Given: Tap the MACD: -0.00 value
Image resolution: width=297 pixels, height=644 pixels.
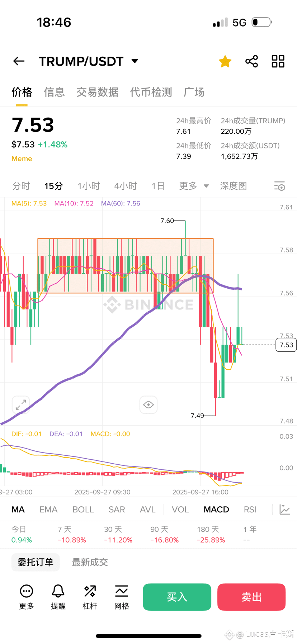Looking at the screenshot, I should coord(110,434).
